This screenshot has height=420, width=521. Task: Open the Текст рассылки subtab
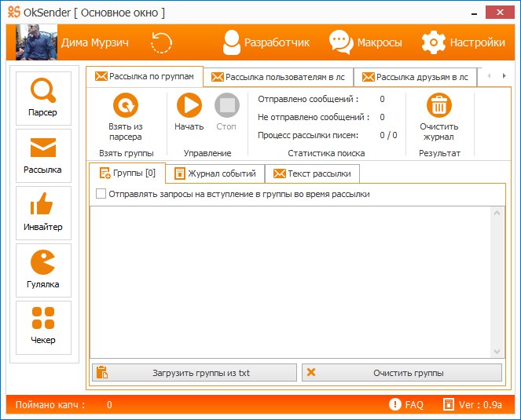point(312,173)
